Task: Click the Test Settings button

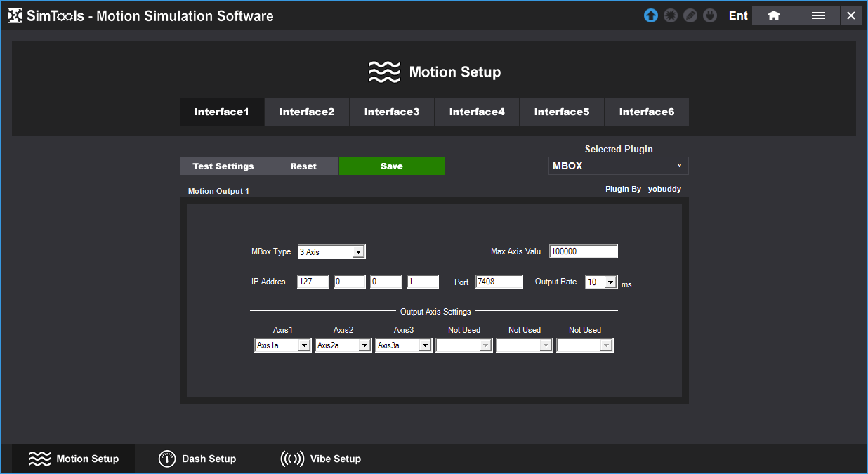Action: 223,166
